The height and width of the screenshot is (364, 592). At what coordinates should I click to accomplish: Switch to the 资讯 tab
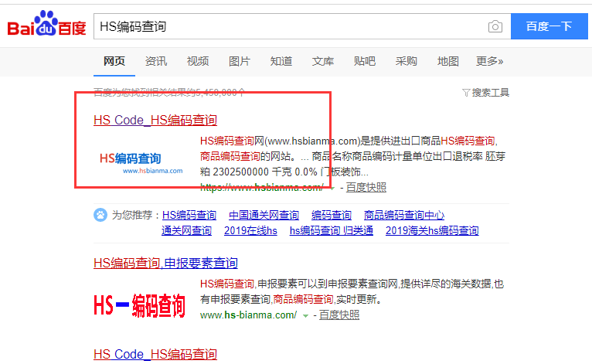(x=156, y=61)
